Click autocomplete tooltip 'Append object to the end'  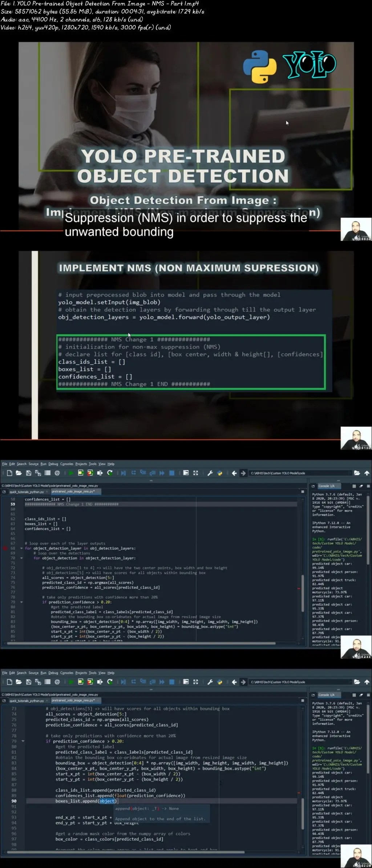(x=160, y=819)
